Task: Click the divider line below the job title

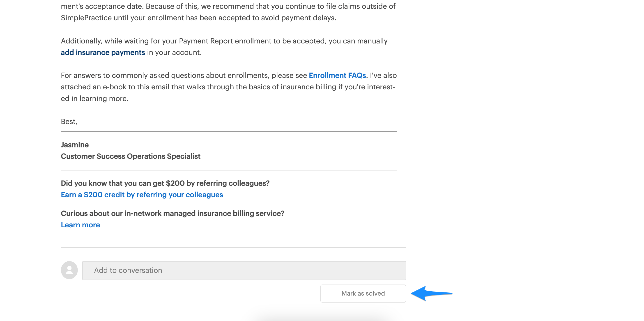Action: [229, 170]
